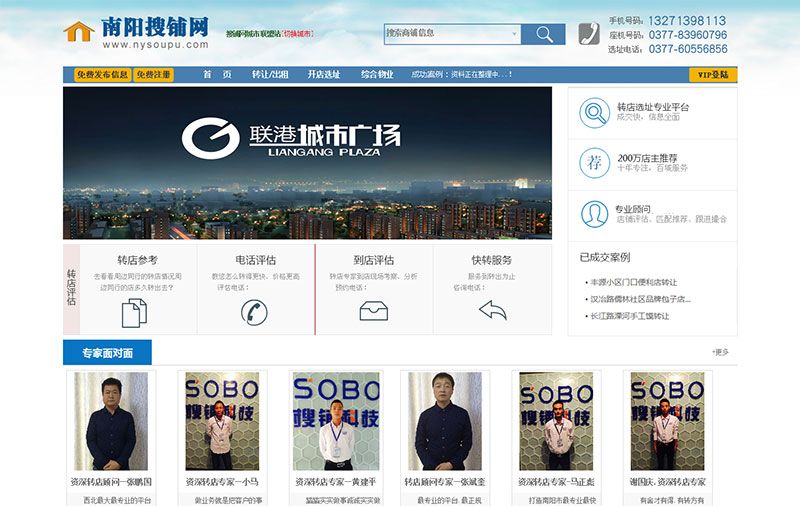Screen dimensions: 800x506
Task: Click the telephone handset icon
Action: pyautogui.click(x=589, y=34)
